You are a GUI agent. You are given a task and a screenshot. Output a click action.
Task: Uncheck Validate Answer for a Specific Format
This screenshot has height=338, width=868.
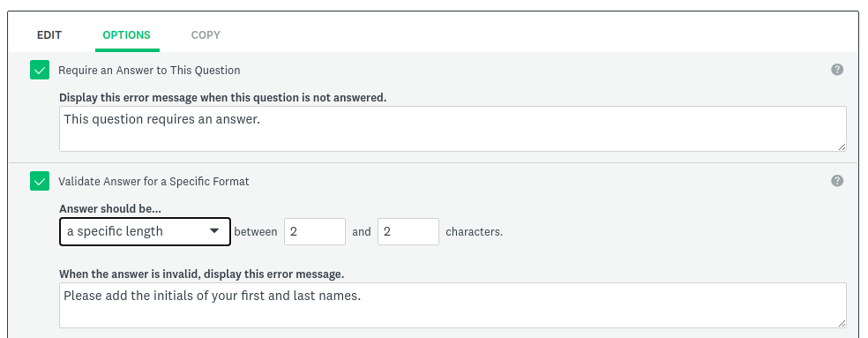40,181
